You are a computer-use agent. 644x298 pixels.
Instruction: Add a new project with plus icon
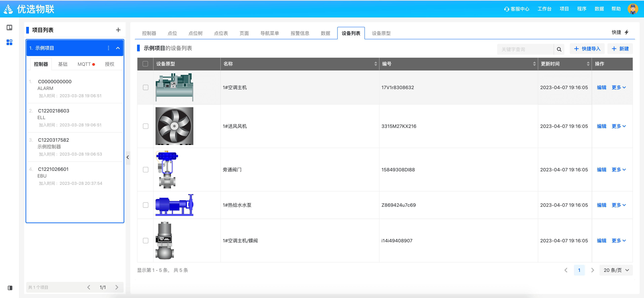click(118, 30)
